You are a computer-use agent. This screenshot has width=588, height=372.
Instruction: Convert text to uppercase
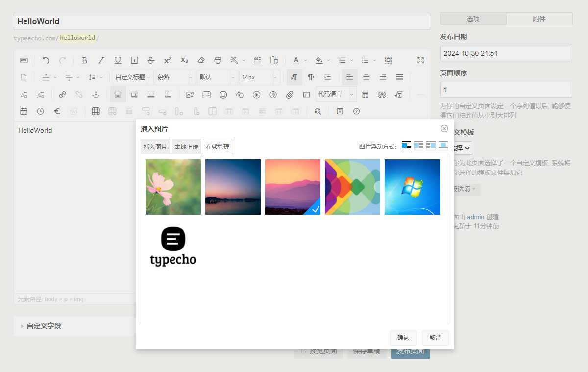24,95
